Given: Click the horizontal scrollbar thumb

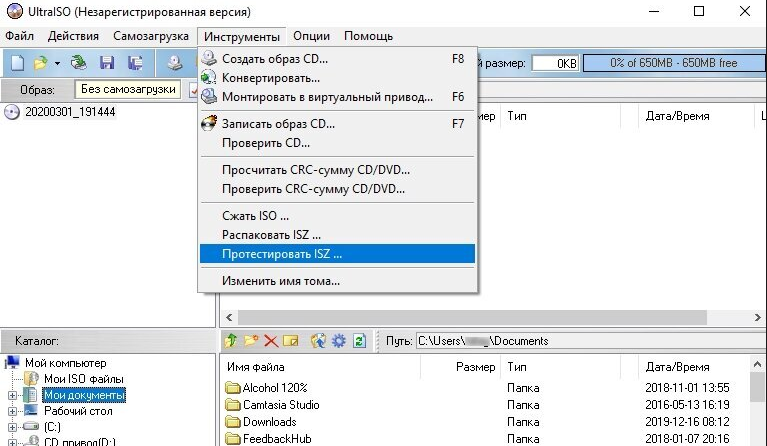Looking at the screenshot, I should click(472, 317).
